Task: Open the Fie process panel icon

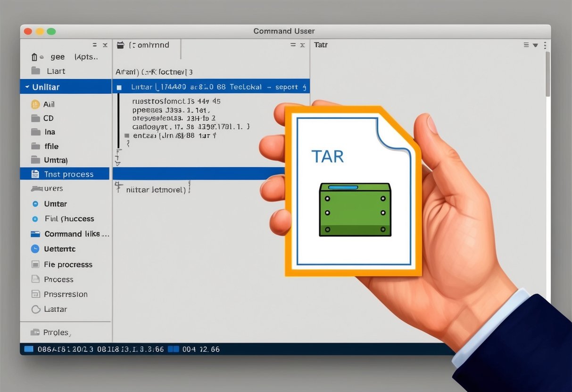Action: point(35,264)
